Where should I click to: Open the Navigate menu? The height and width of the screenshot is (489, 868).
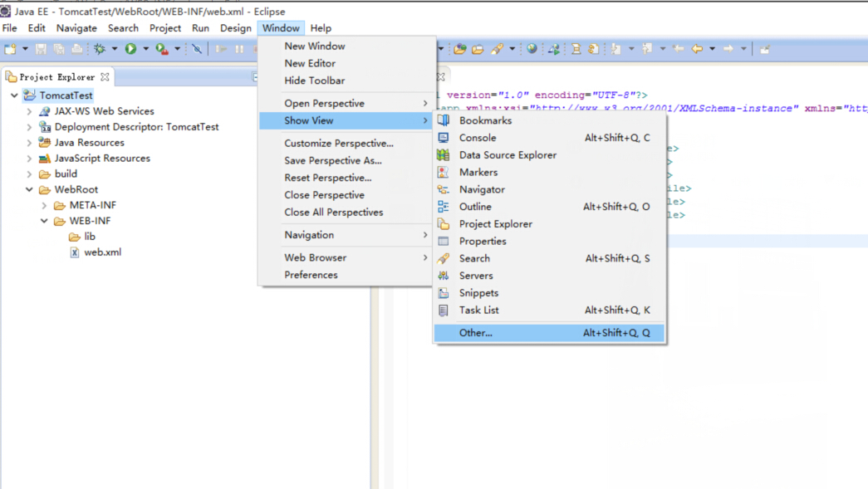[76, 28]
